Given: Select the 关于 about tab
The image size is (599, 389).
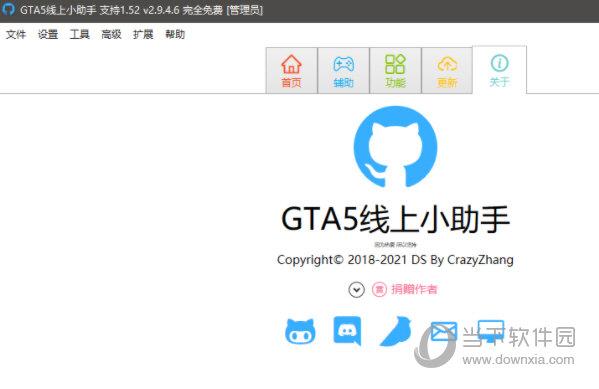Looking at the screenshot, I should pyautogui.click(x=499, y=70).
